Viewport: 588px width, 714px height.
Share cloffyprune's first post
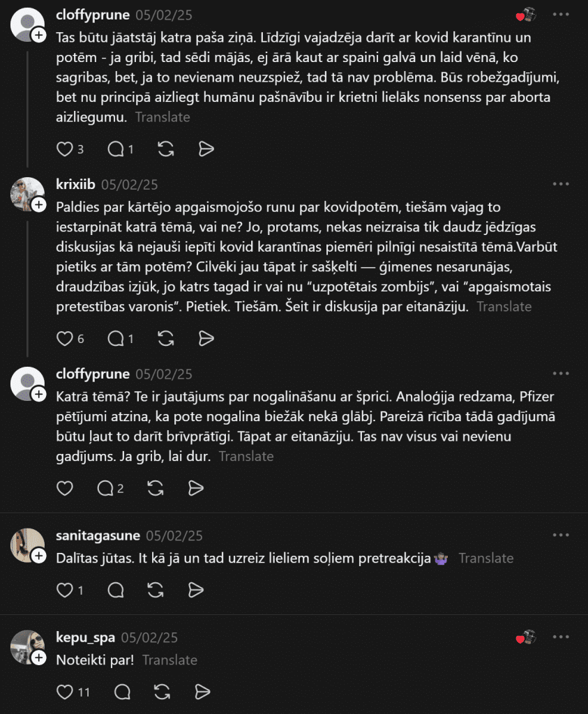(x=206, y=149)
